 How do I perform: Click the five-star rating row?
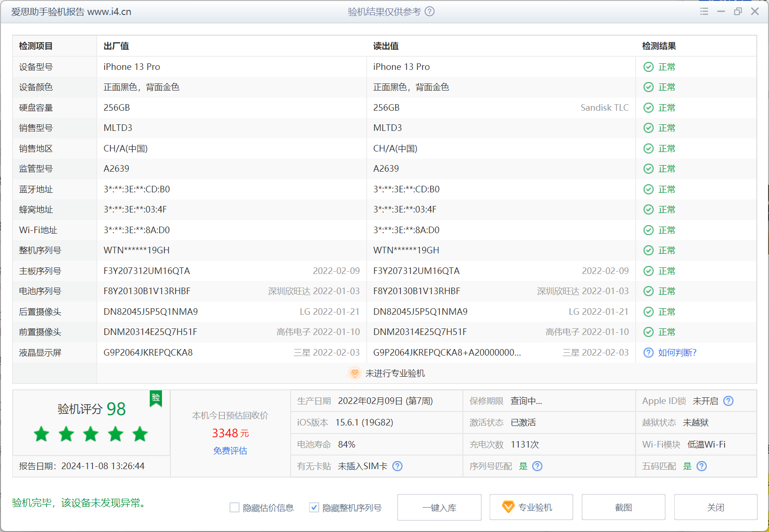pos(91,434)
